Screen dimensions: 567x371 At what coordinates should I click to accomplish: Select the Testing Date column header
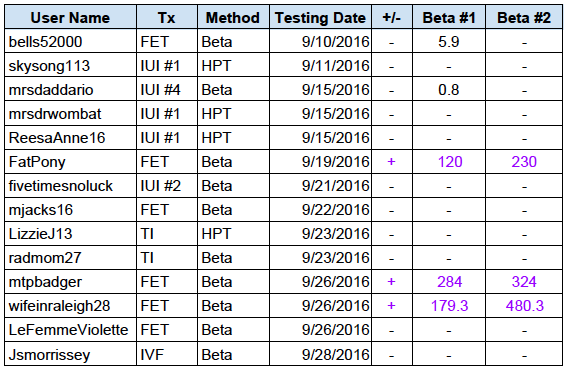point(320,17)
